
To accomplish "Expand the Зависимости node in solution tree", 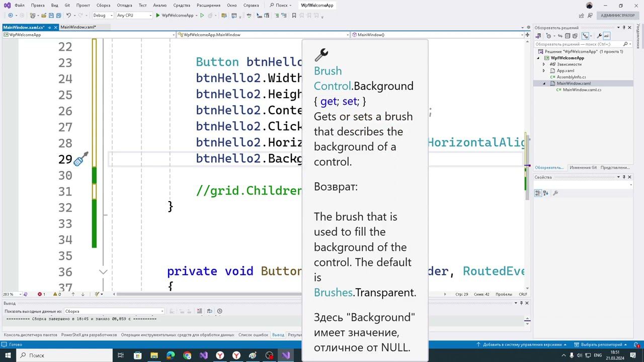I will (x=544, y=64).
